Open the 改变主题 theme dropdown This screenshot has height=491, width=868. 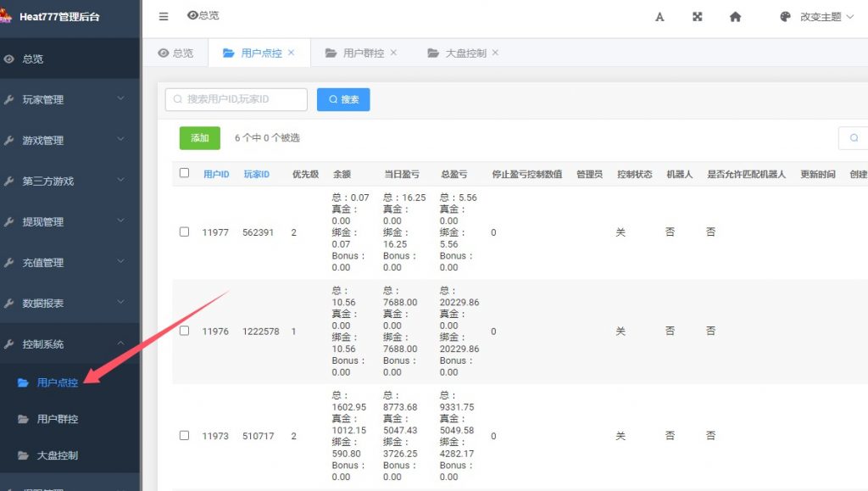point(816,17)
